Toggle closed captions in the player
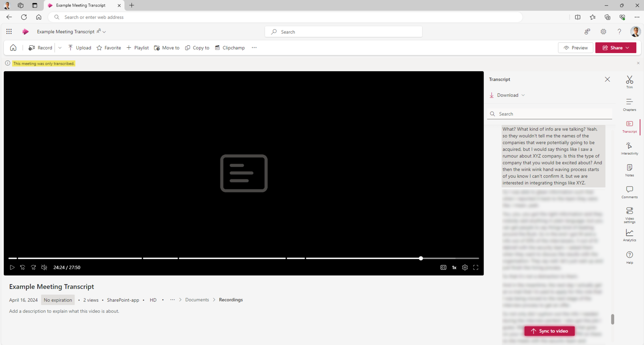 coord(443,267)
